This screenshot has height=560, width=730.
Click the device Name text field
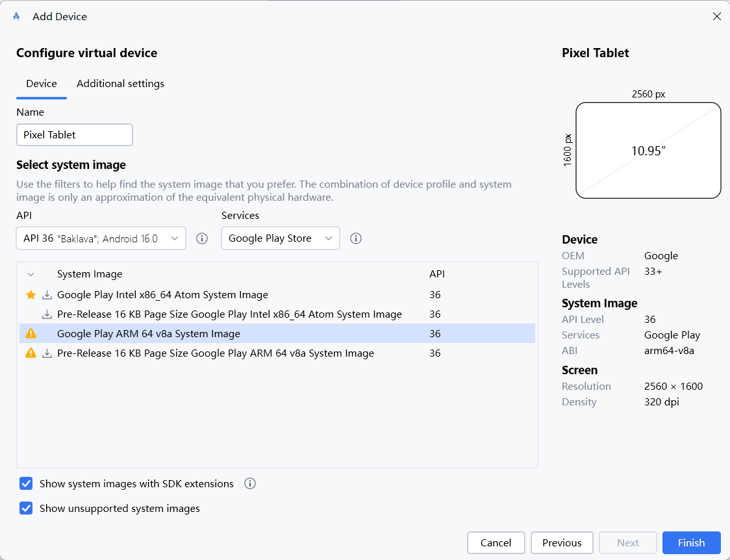pyautogui.click(x=75, y=135)
